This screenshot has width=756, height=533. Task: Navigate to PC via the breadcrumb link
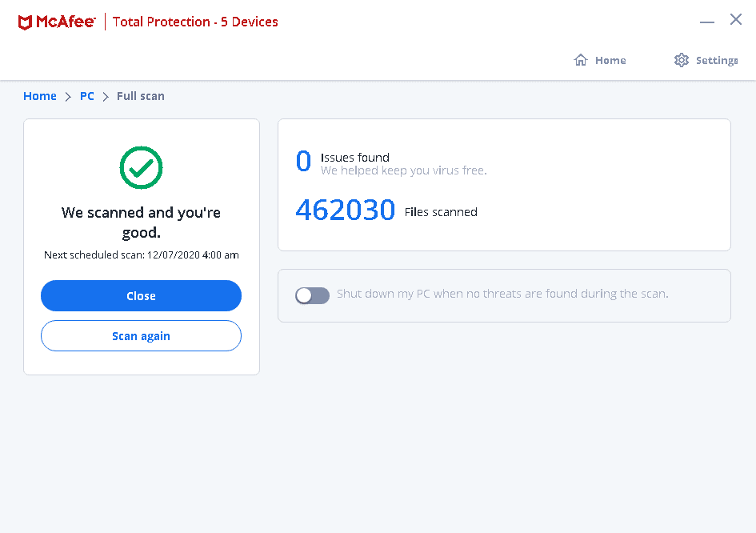(86, 95)
